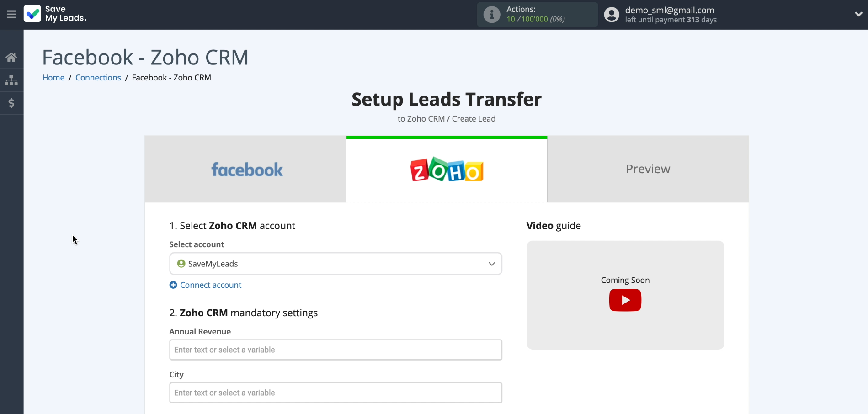The image size is (868, 414).
Task: Open the hamburger menu
Action: tap(11, 15)
